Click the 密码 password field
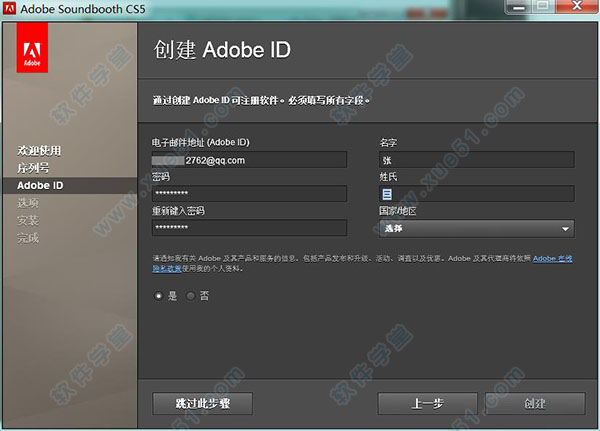The height and width of the screenshot is (431, 600). tap(249, 194)
